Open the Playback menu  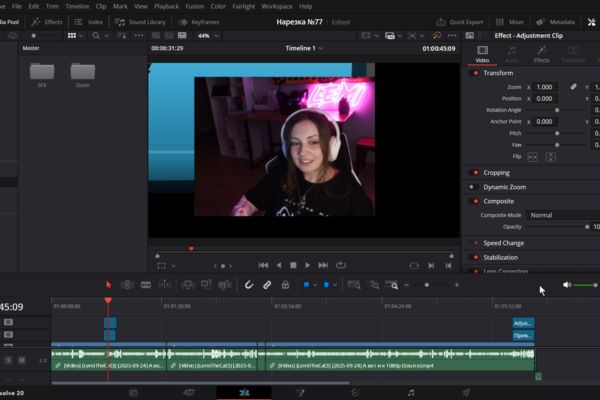[166, 6]
